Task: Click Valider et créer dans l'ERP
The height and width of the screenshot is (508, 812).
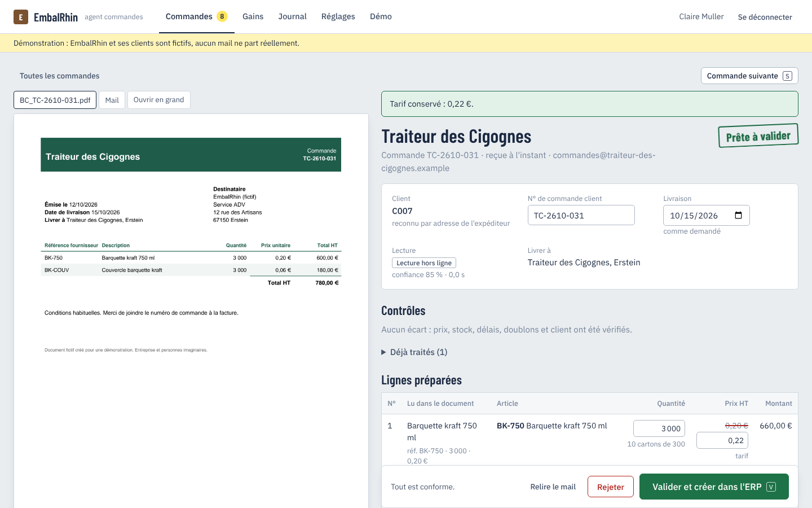Action: coord(714,487)
